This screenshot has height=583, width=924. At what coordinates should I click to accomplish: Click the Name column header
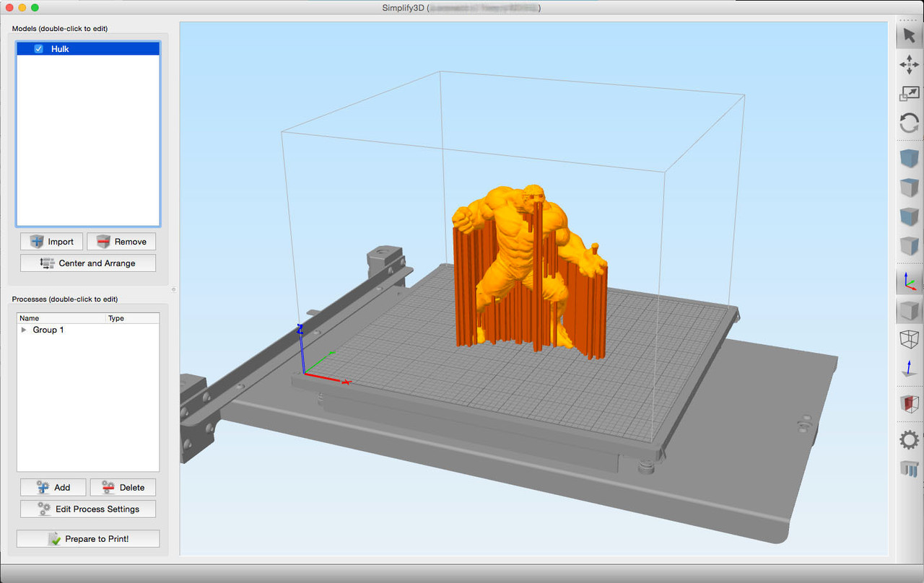(x=61, y=318)
